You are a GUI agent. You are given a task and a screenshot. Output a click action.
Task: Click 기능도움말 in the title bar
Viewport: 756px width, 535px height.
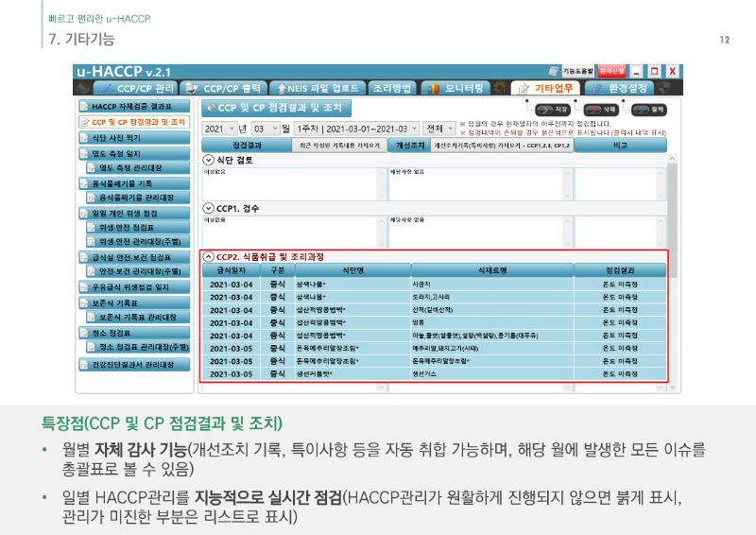(x=577, y=71)
